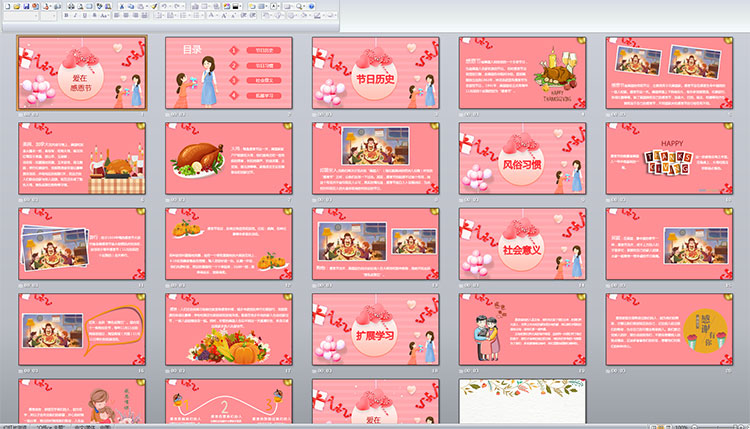Click the Open folder icon

point(16,6)
